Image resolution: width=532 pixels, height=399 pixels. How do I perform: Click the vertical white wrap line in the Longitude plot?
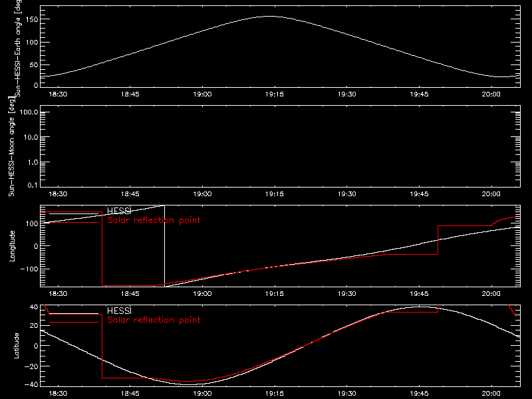(164, 246)
